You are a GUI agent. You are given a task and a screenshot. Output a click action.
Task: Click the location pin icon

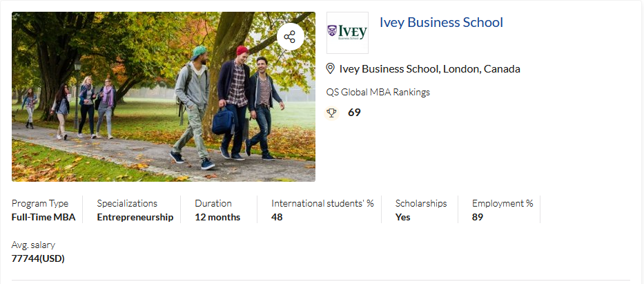point(331,68)
